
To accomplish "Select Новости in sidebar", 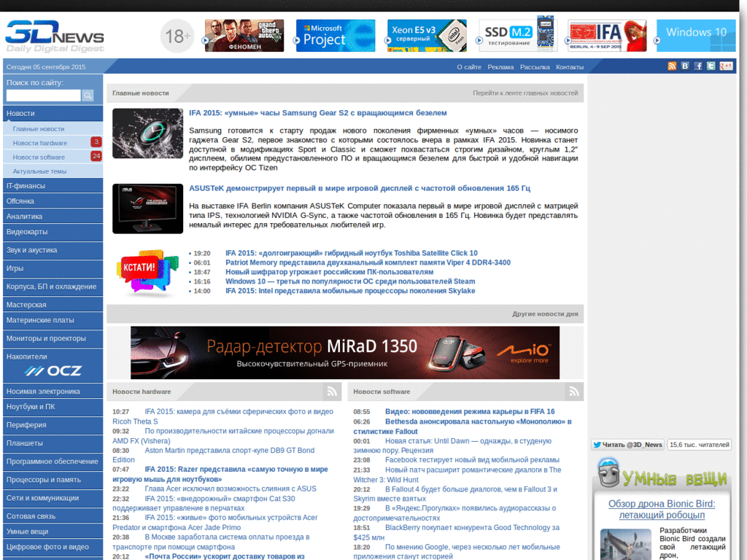I will coord(53,113).
